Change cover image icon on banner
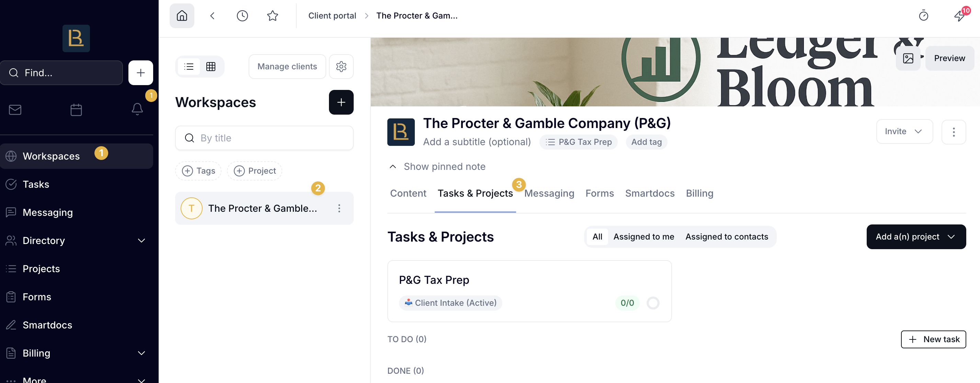Image resolution: width=980 pixels, height=383 pixels. [908, 58]
